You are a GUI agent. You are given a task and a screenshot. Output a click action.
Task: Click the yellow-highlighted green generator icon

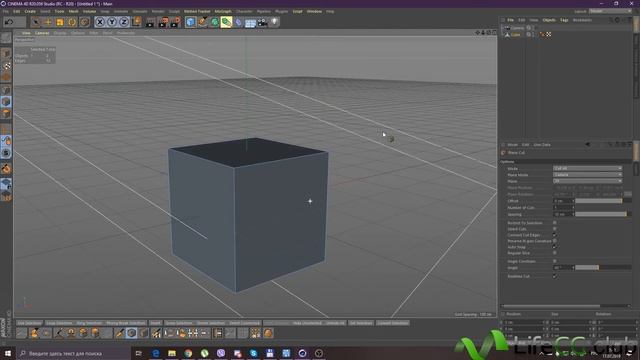(226, 22)
